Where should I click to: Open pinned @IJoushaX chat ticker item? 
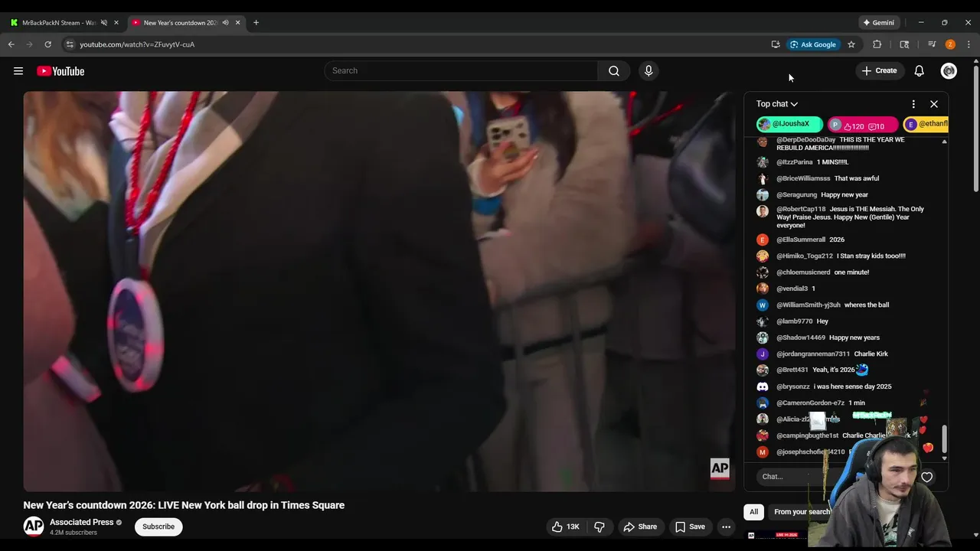789,124
